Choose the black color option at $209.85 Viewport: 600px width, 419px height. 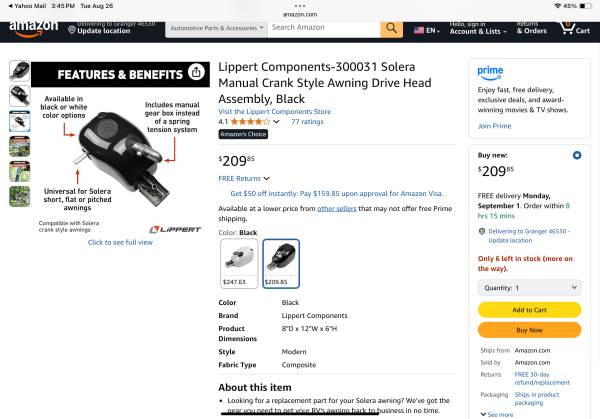coord(281,263)
